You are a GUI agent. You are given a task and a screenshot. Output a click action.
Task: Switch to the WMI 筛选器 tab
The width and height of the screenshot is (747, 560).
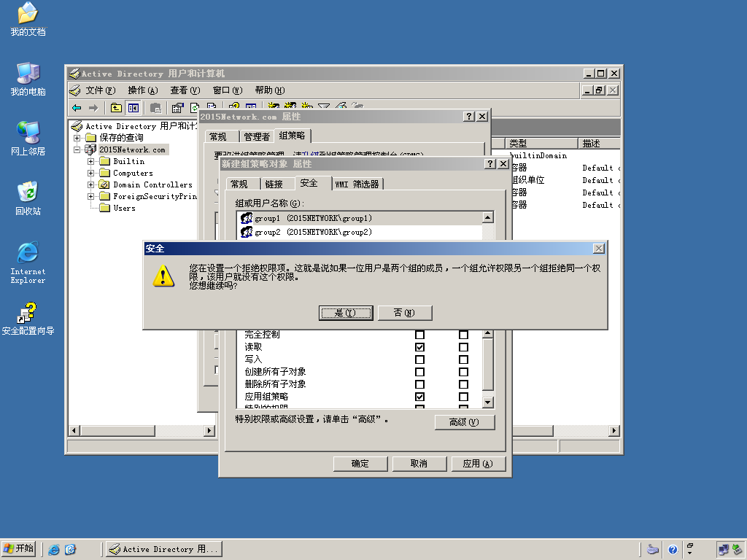pyautogui.click(x=357, y=184)
